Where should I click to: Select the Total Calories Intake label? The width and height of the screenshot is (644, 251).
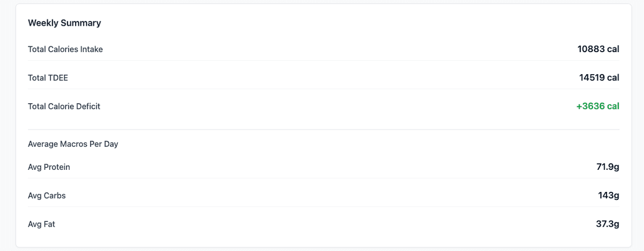click(65, 49)
